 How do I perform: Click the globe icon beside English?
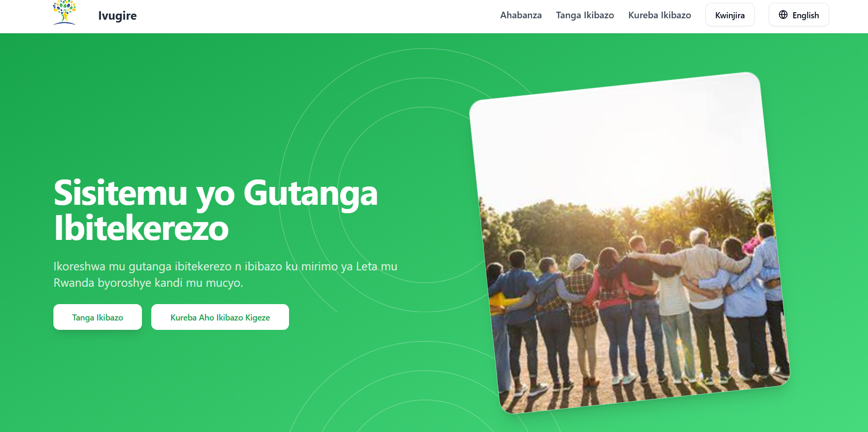click(x=783, y=15)
